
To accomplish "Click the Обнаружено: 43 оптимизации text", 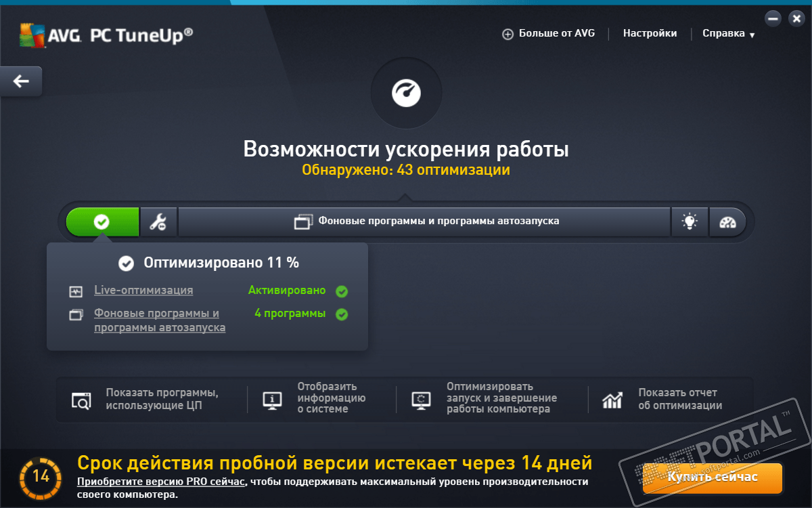I will (406, 170).
